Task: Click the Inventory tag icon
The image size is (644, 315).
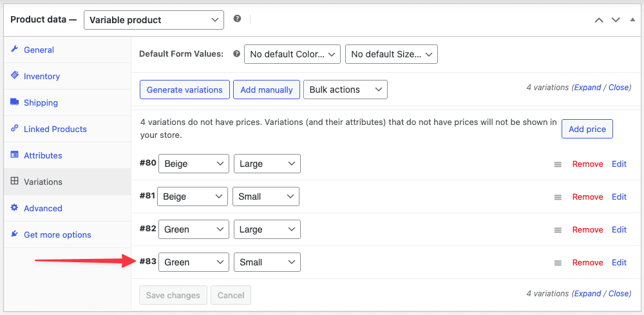Action: (x=14, y=75)
